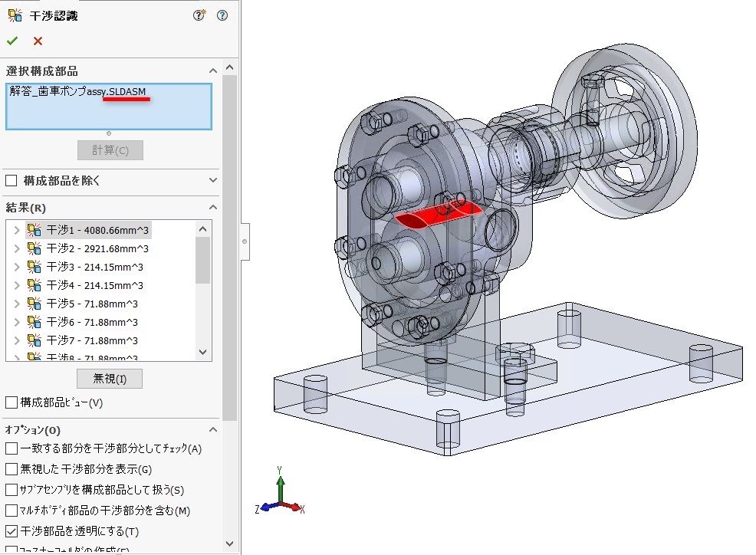
Task: Open the help question mark icon
Action: coord(222,15)
